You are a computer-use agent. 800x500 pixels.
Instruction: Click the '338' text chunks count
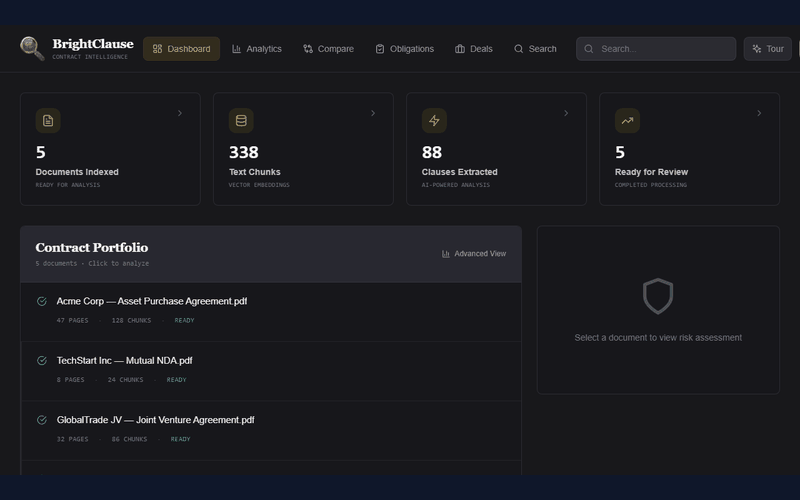(x=243, y=152)
